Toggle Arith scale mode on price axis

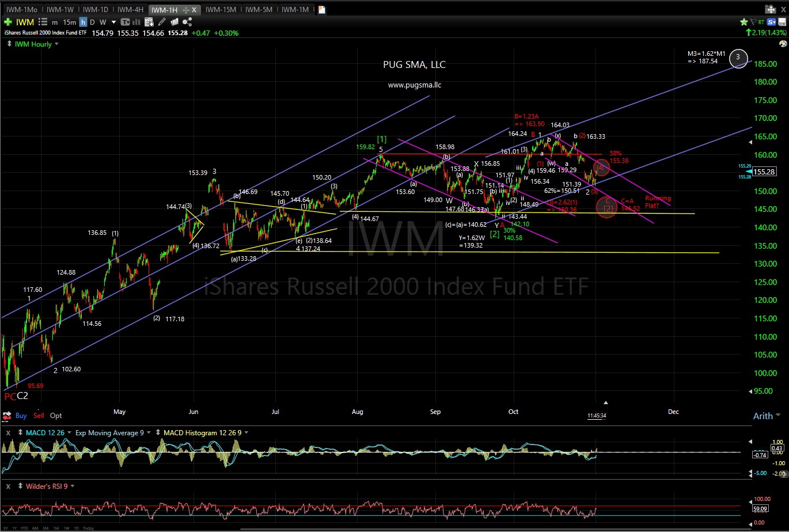(x=763, y=416)
